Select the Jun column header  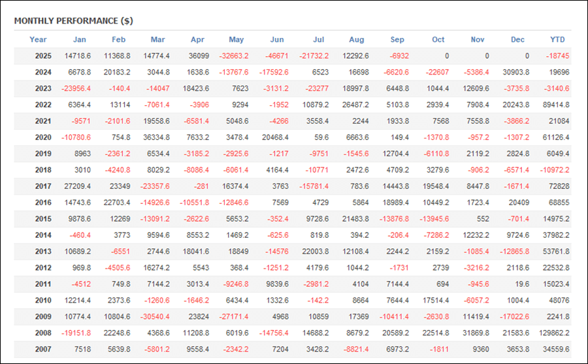tap(277, 39)
